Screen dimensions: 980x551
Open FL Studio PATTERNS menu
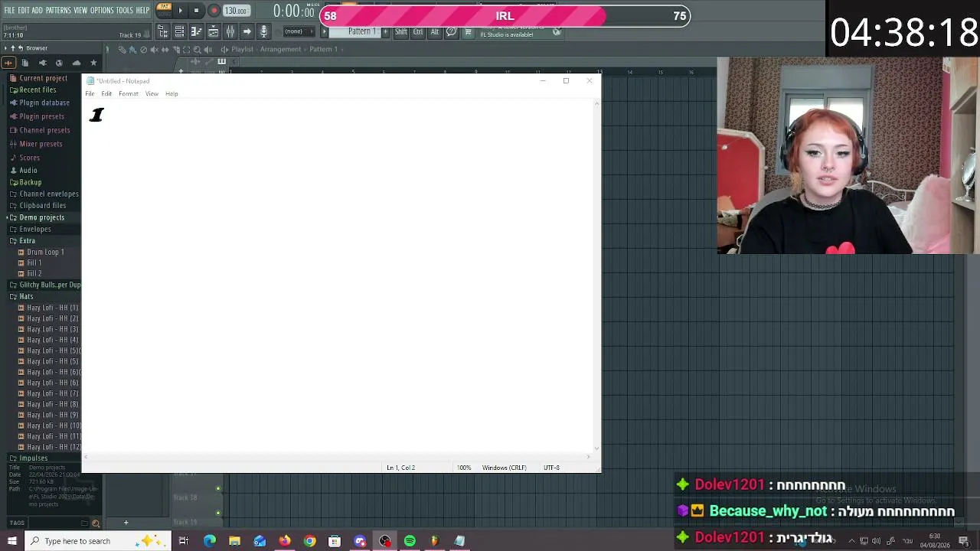[x=58, y=11]
